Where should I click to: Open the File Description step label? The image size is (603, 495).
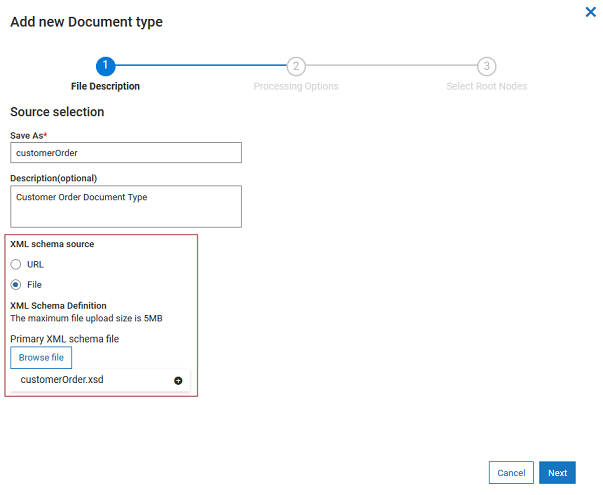(106, 87)
